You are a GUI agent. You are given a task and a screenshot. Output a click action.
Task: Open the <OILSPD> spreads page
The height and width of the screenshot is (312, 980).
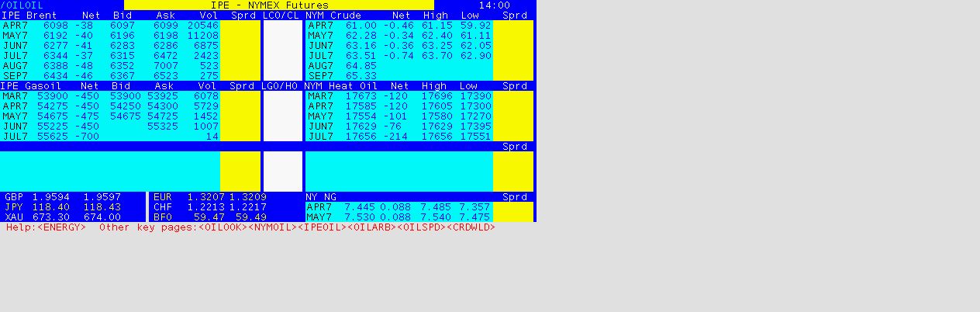point(422,227)
